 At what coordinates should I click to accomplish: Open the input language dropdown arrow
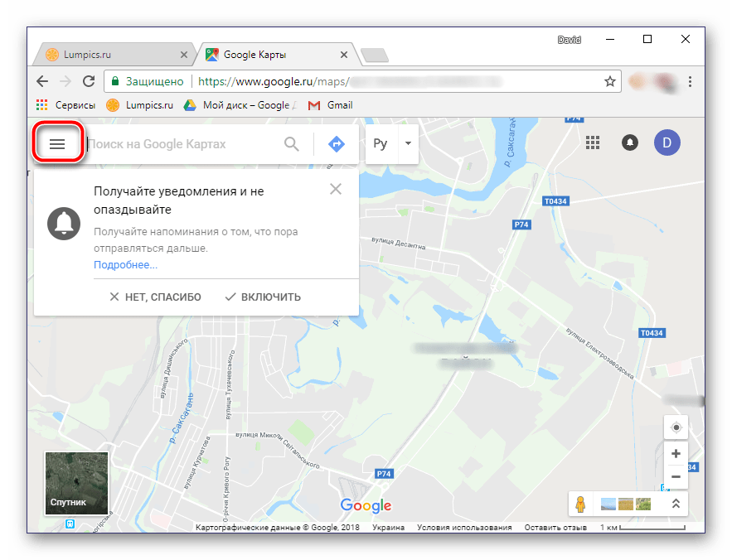[407, 143]
